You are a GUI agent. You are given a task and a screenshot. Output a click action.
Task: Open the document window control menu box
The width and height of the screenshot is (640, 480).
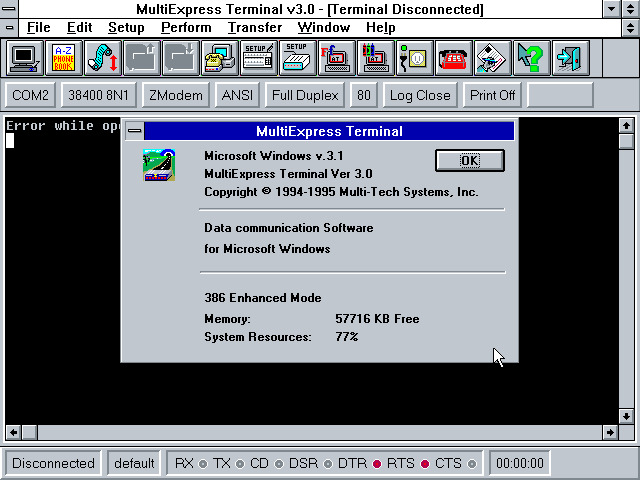pos(9,28)
